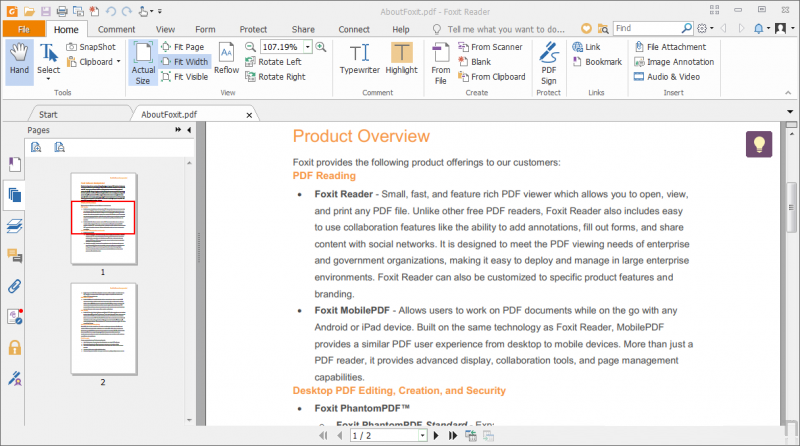Click the lightbulb tip icon
Image resolution: width=800 pixels, height=446 pixels.
759,144
